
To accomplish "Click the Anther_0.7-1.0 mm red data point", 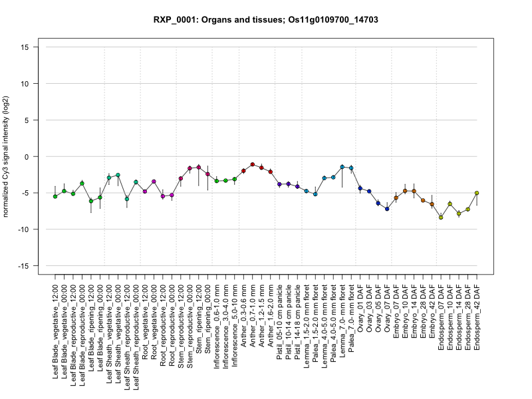I will click(253, 164).
